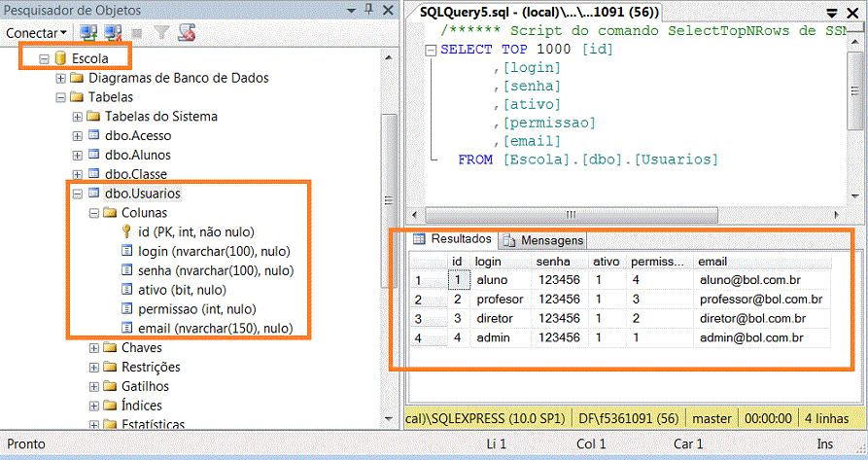Click the pin auto-hide icon of Object Explorer

point(369,10)
